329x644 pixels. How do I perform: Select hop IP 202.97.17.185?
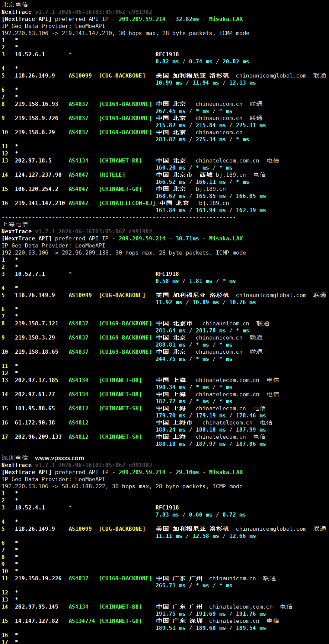36,380
